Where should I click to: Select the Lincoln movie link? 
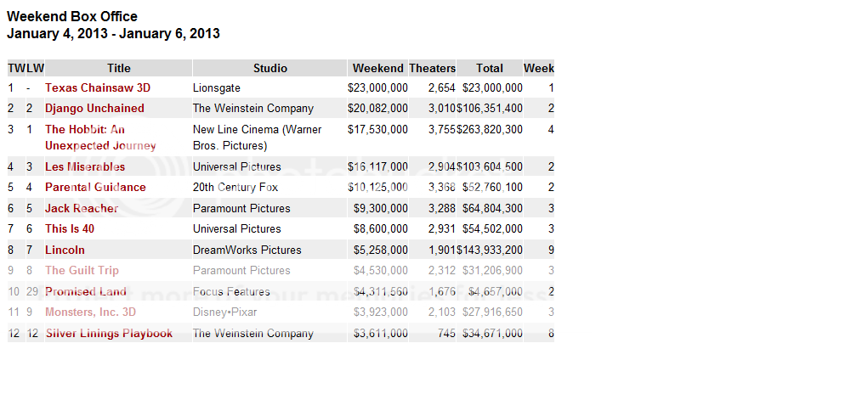(x=65, y=250)
